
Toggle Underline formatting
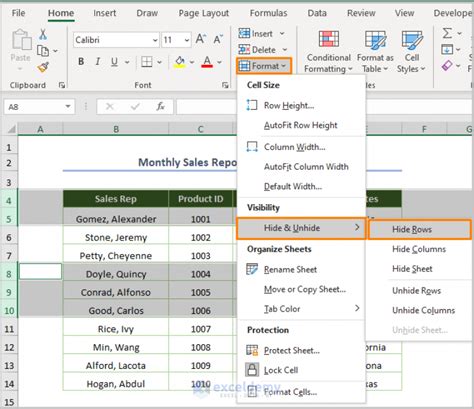(x=114, y=62)
